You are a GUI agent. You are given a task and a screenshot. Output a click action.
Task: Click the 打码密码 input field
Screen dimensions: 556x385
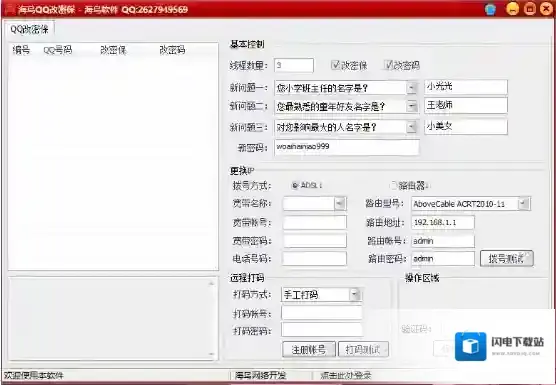click(322, 330)
